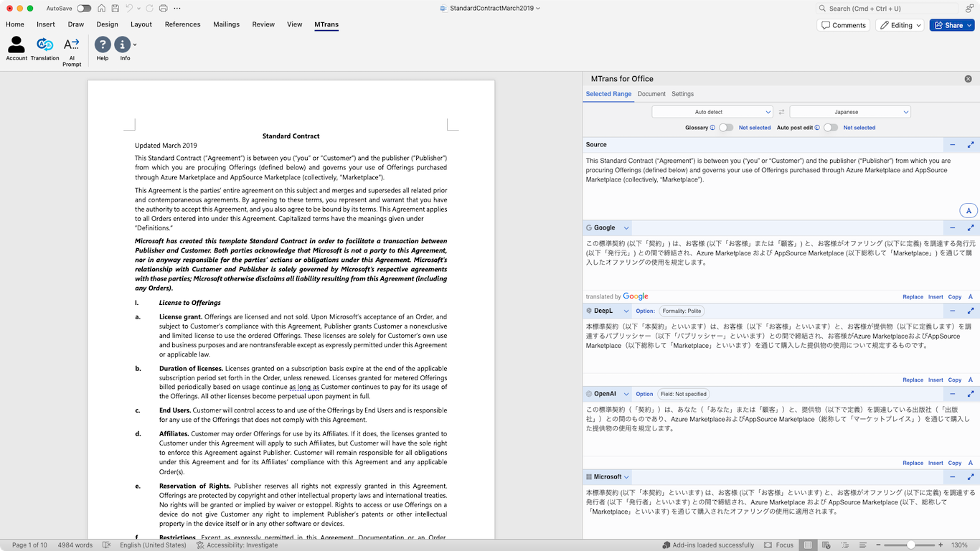
Task: Click the Auto post edit info icon
Action: pos(817,128)
